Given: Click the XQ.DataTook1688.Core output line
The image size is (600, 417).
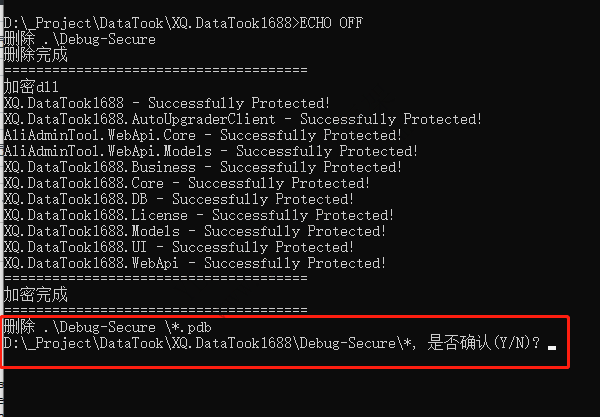Looking at the screenshot, I should [x=187, y=183].
